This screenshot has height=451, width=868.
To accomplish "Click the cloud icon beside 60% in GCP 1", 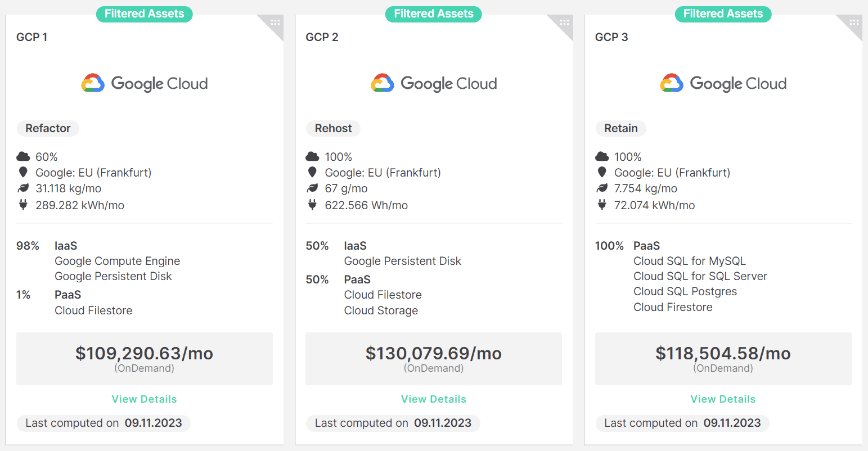I will 23,157.
